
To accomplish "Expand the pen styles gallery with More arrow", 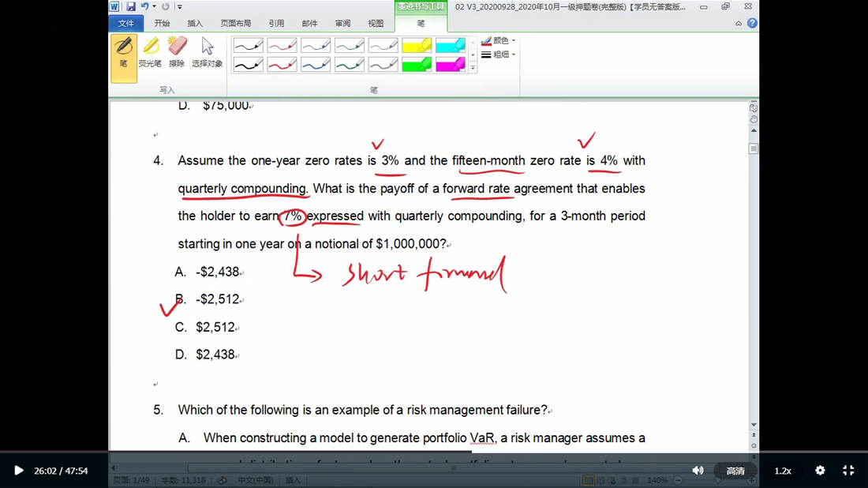I will point(473,68).
